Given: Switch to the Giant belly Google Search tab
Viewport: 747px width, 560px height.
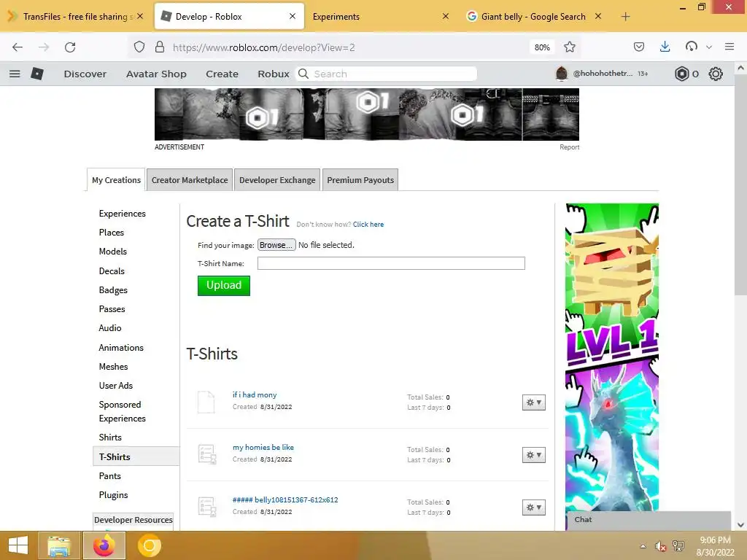Looking at the screenshot, I should click(533, 17).
